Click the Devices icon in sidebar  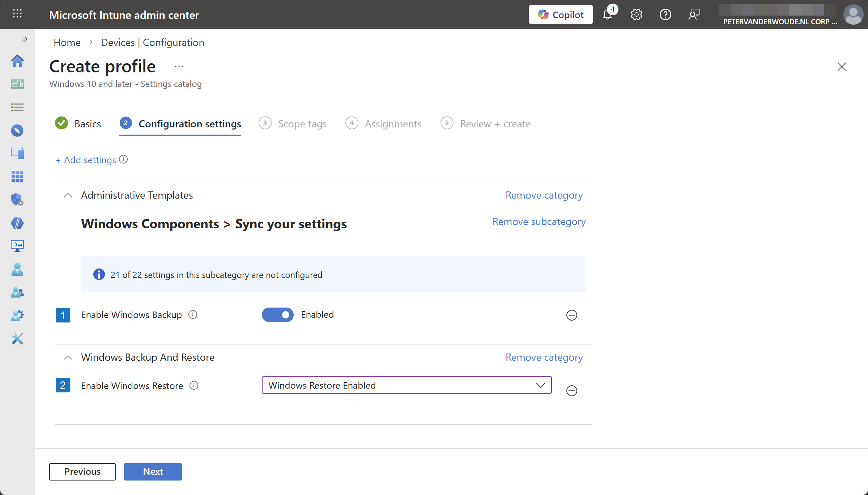click(x=17, y=153)
